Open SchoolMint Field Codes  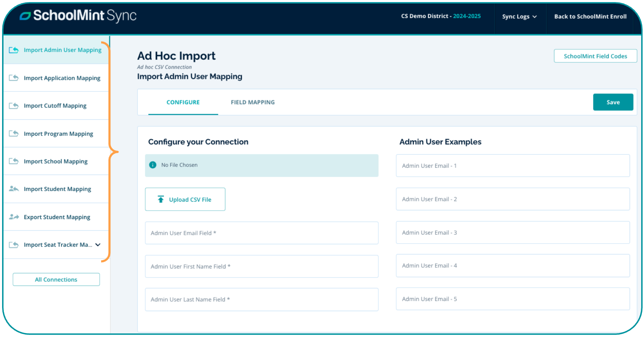tap(595, 56)
